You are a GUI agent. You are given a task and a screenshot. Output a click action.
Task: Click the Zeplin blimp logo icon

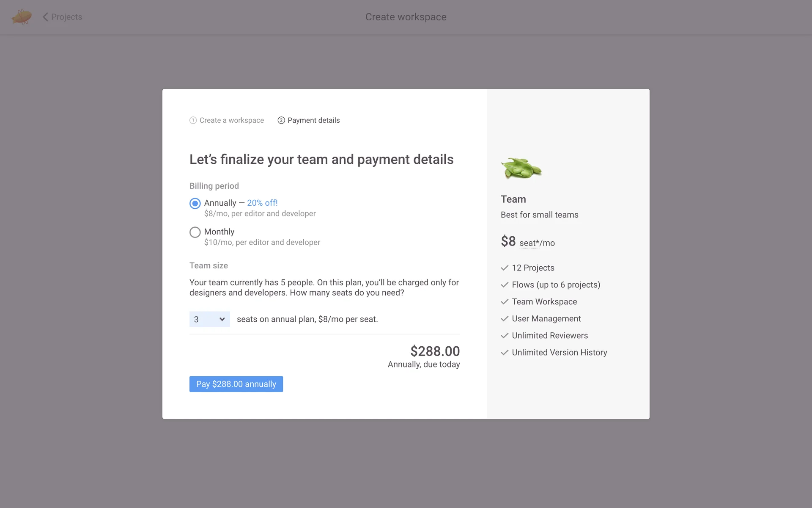pos(22,17)
